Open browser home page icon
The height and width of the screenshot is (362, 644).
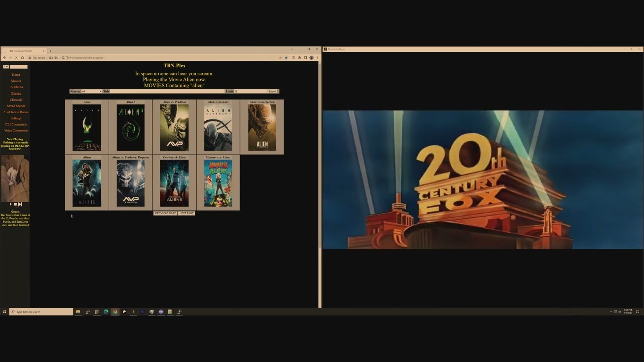pyautogui.click(x=22, y=58)
